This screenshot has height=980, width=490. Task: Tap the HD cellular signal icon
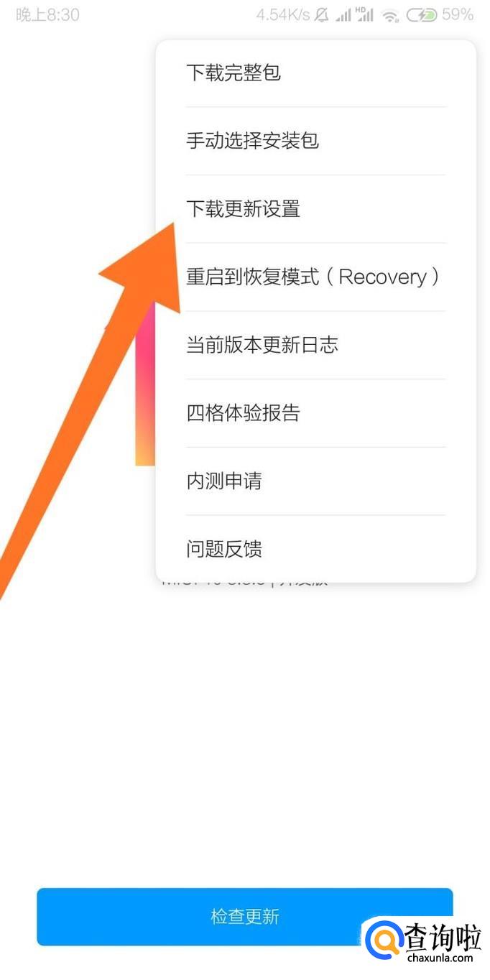tap(365, 15)
